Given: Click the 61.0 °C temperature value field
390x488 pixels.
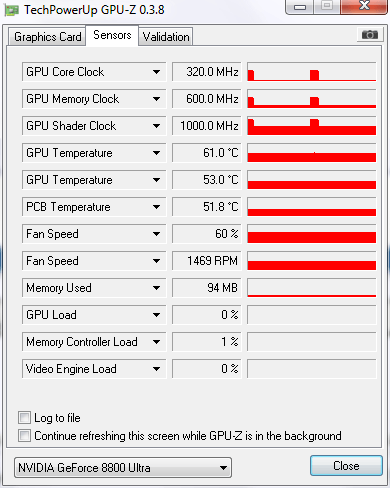Looking at the screenshot, I should pos(207,153).
